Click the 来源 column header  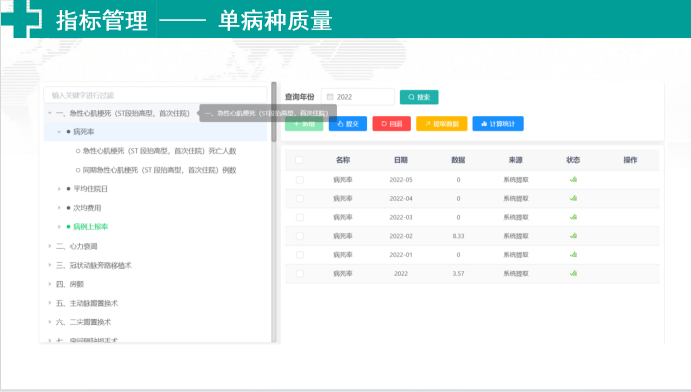[516, 160]
